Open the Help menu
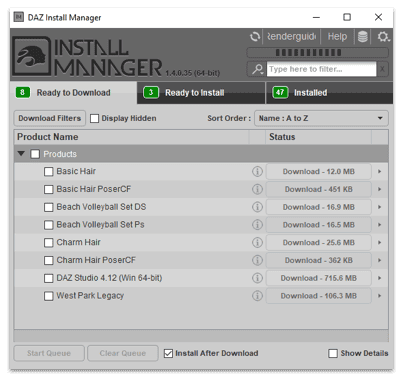The image size is (402, 377). pyautogui.click(x=337, y=36)
